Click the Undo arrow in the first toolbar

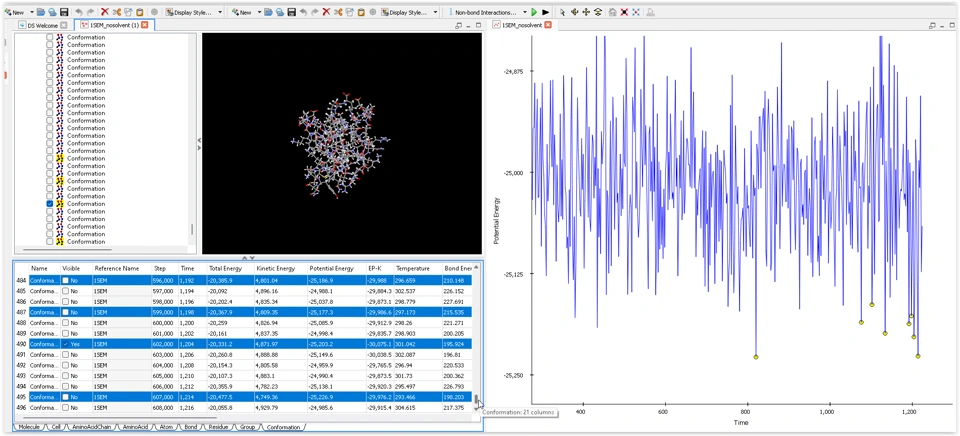(x=78, y=12)
